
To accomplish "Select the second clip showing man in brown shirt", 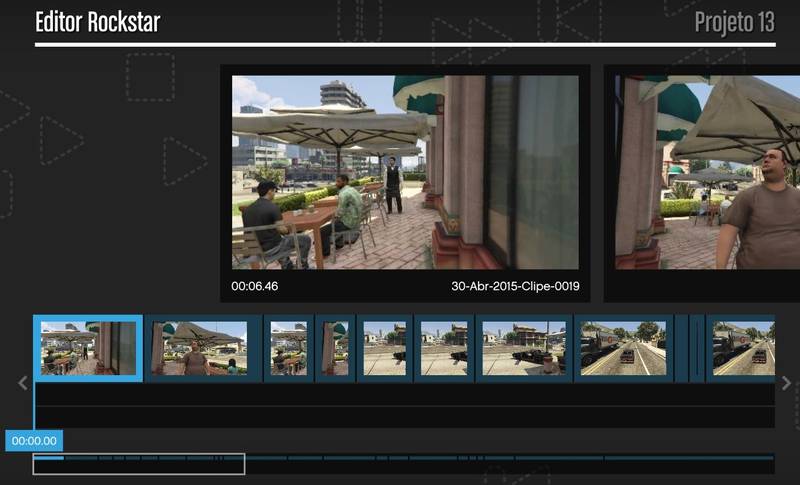I will pyautogui.click(x=203, y=348).
